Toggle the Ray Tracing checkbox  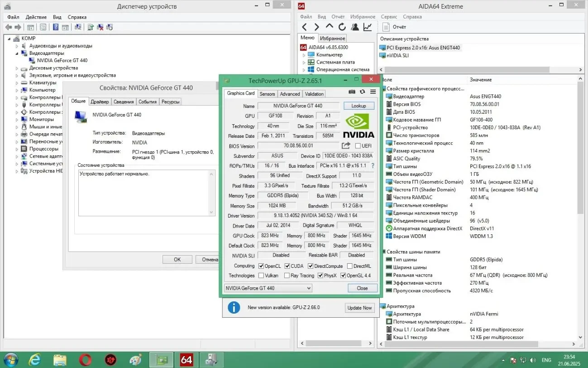tap(287, 276)
